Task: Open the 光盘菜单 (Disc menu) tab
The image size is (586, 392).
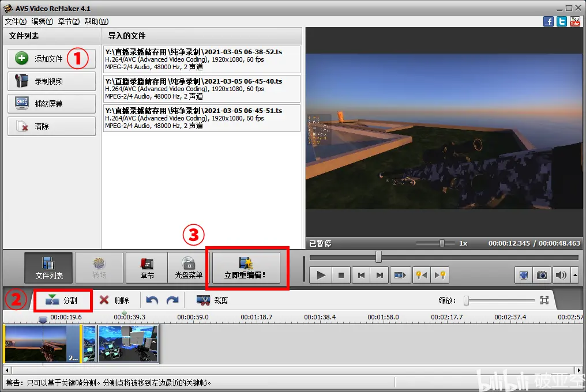Action: [189, 267]
